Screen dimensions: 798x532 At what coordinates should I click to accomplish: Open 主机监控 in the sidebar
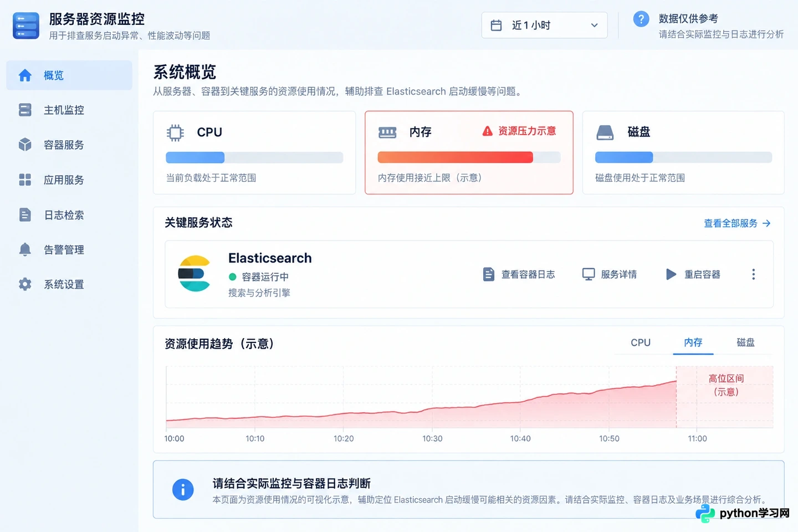click(69, 110)
